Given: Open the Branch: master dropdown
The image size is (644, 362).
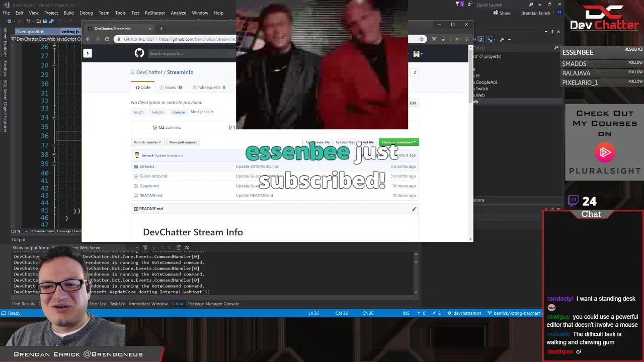Looking at the screenshot, I should 147,142.
